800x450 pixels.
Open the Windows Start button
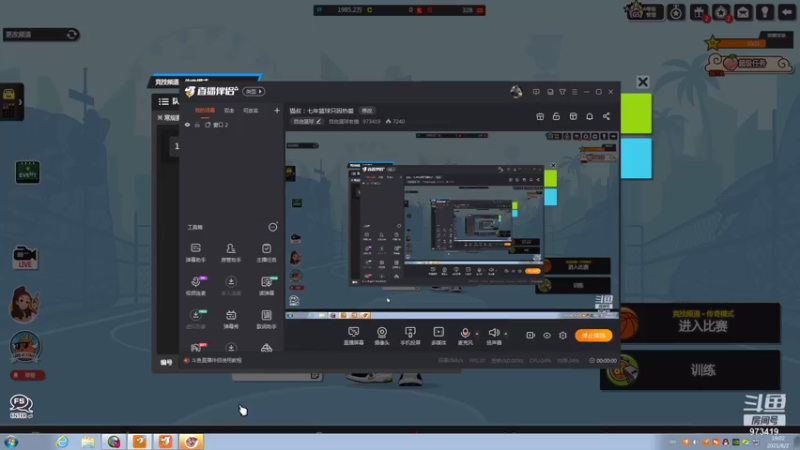click(11, 442)
